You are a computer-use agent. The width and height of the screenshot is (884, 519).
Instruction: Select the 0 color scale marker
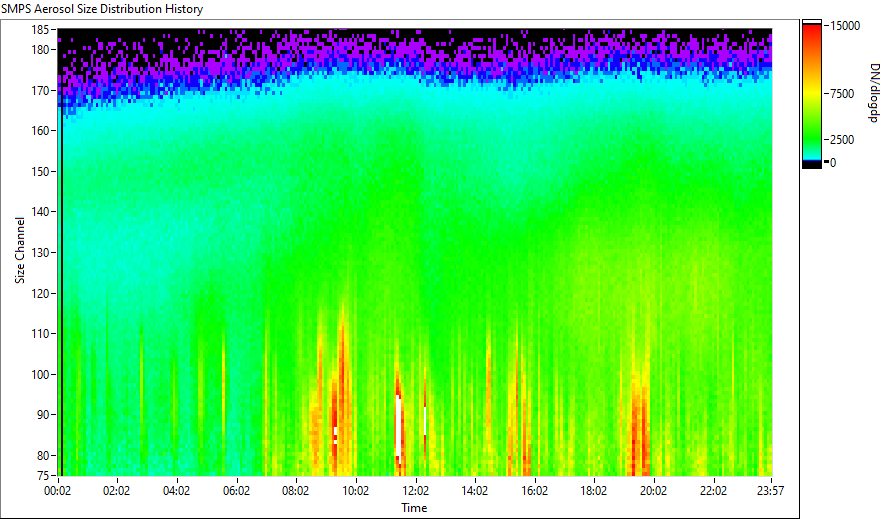coord(833,163)
